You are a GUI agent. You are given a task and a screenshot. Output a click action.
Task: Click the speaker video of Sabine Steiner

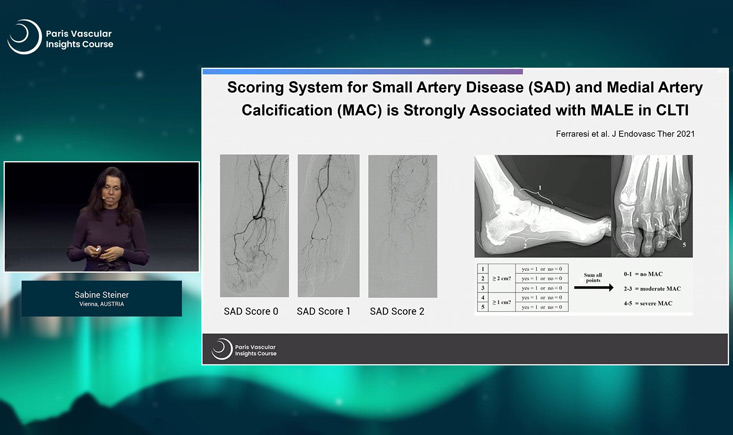click(x=102, y=217)
